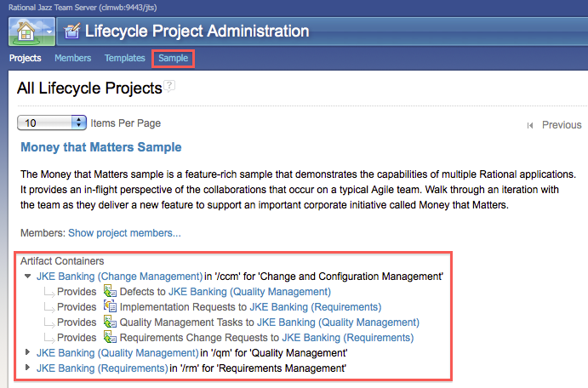Click the Quality Management Tasks artifact icon
588x388 pixels.
pos(109,322)
